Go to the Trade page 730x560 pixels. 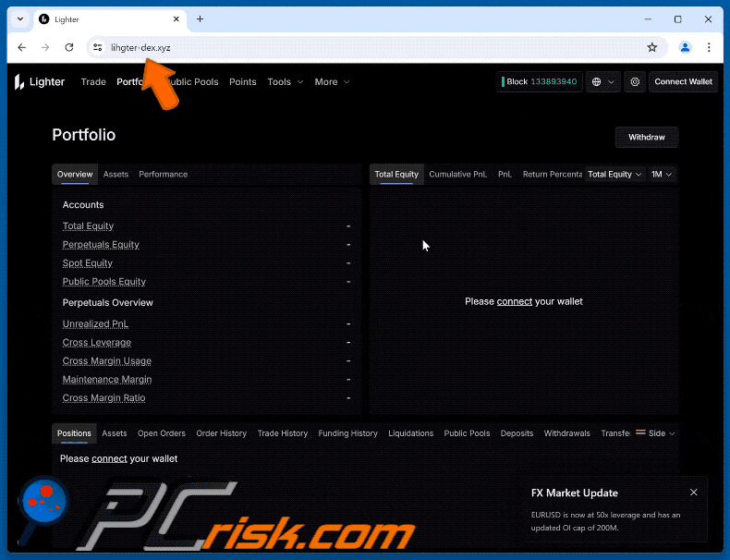click(93, 82)
